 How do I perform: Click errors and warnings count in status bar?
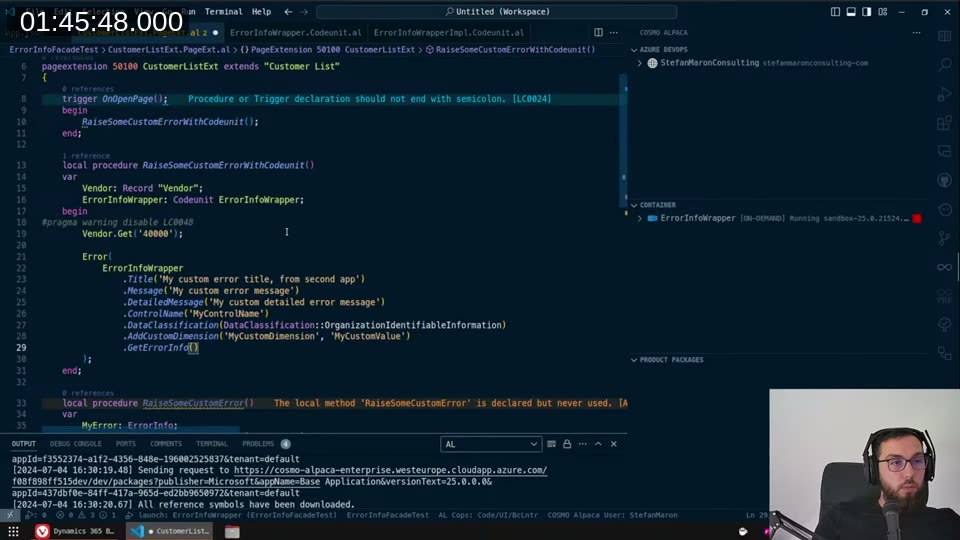86,515
